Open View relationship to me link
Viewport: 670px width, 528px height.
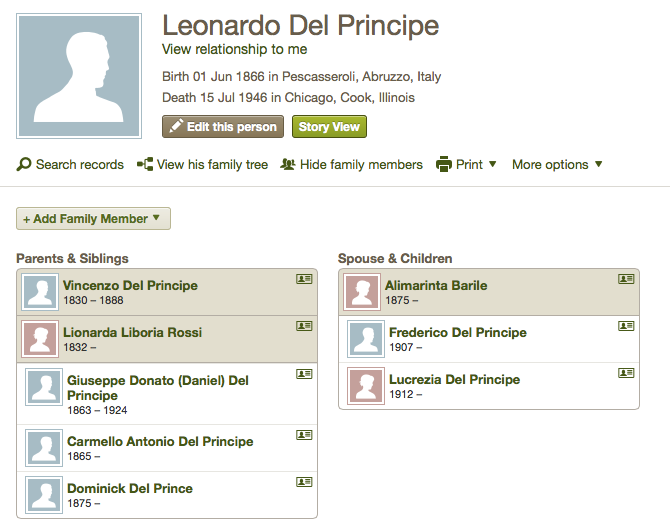235,49
